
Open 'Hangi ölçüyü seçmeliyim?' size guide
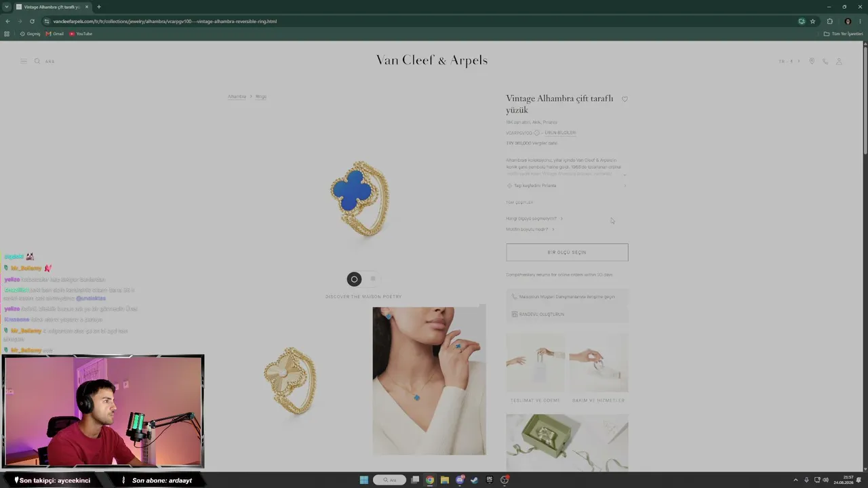pos(534,218)
